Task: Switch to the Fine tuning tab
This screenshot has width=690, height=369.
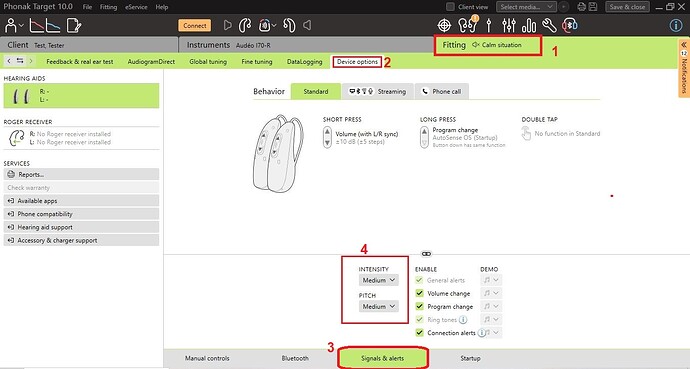Action: [257, 62]
